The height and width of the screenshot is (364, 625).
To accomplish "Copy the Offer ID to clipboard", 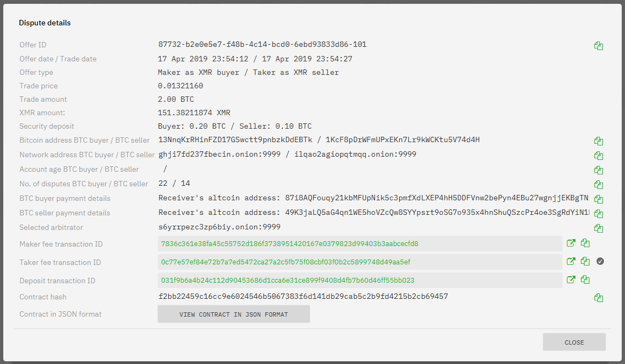I will [598, 46].
